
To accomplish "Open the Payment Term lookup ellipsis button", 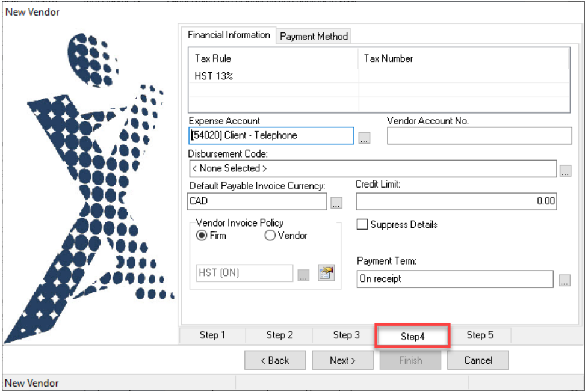I will click(565, 280).
